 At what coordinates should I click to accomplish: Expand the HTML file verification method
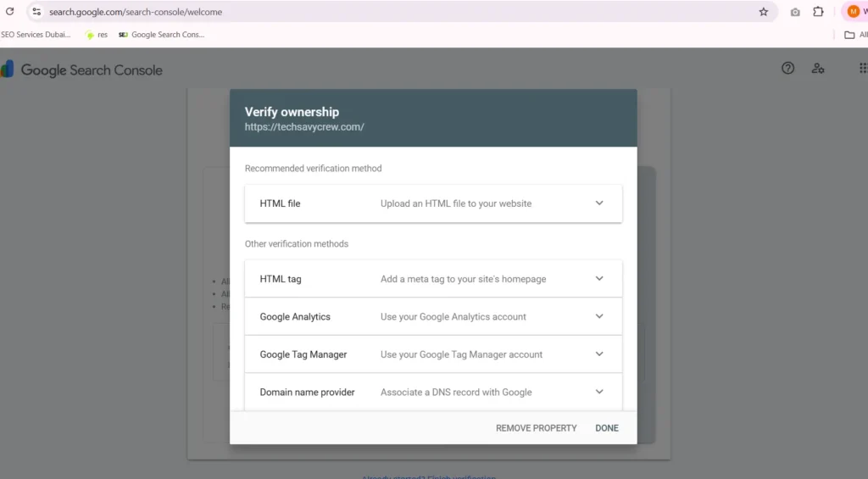pyautogui.click(x=599, y=203)
